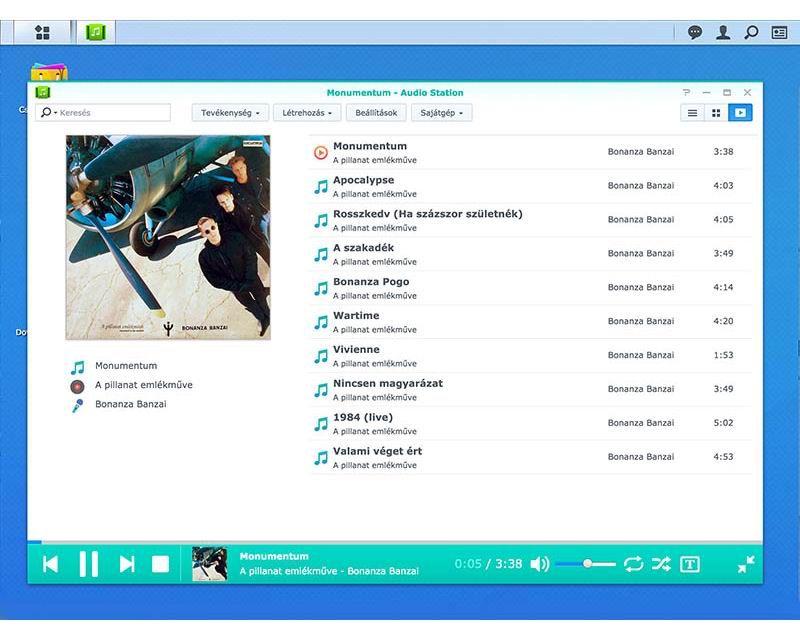This screenshot has width=800, height=640.
Task: Enable shuffle playback mode
Action: (x=662, y=563)
